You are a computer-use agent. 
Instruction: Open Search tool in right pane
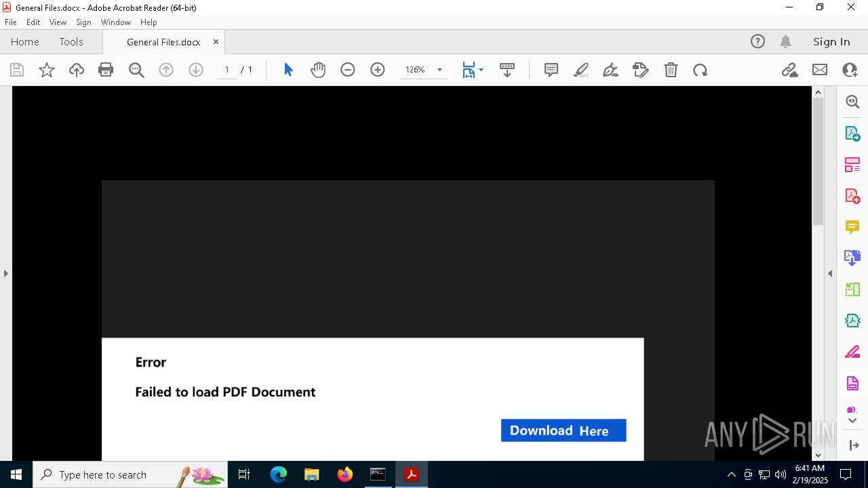852,102
